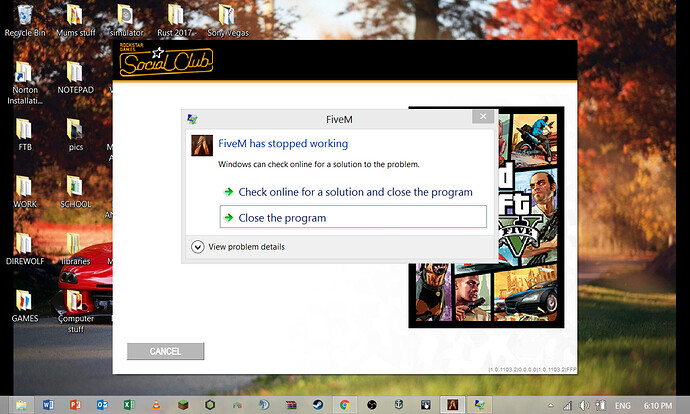The width and height of the screenshot is (690, 414).
Task: Click the 6:10 PM clock
Action: tap(658, 406)
